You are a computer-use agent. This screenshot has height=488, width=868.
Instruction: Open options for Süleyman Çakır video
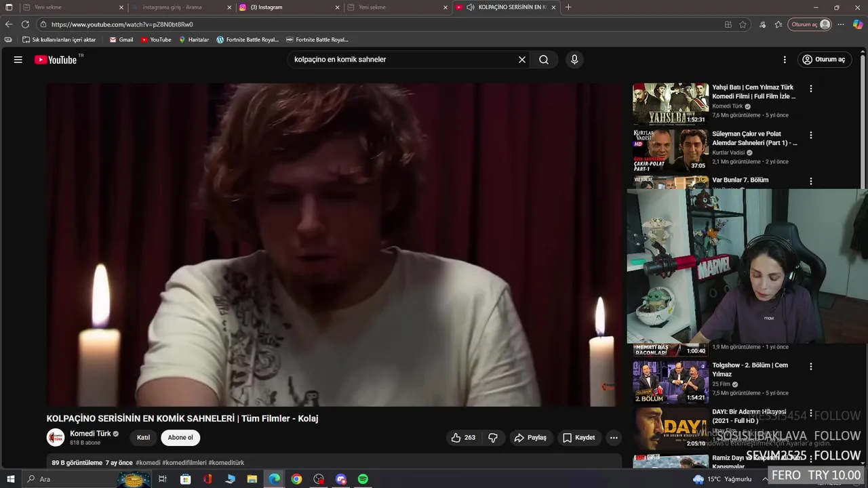coord(810,135)
